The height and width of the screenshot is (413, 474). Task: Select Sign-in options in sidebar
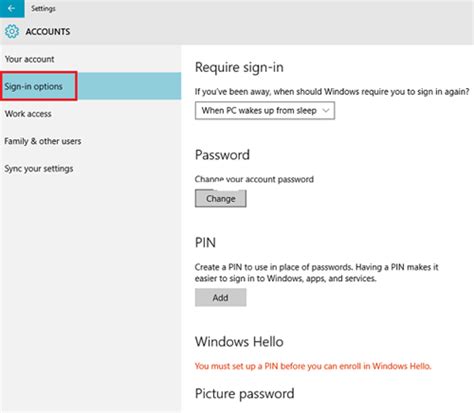point(33,86)
